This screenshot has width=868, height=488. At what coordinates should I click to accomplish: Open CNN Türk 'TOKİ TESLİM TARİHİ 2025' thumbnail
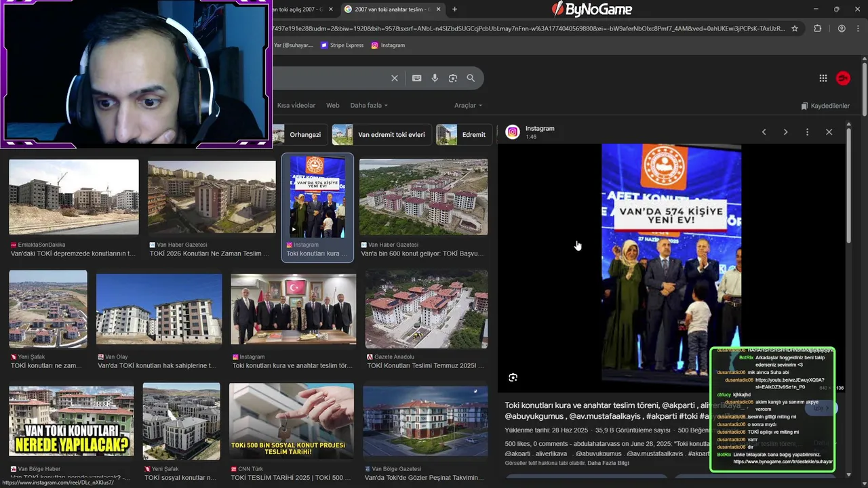tap(292, 422)
